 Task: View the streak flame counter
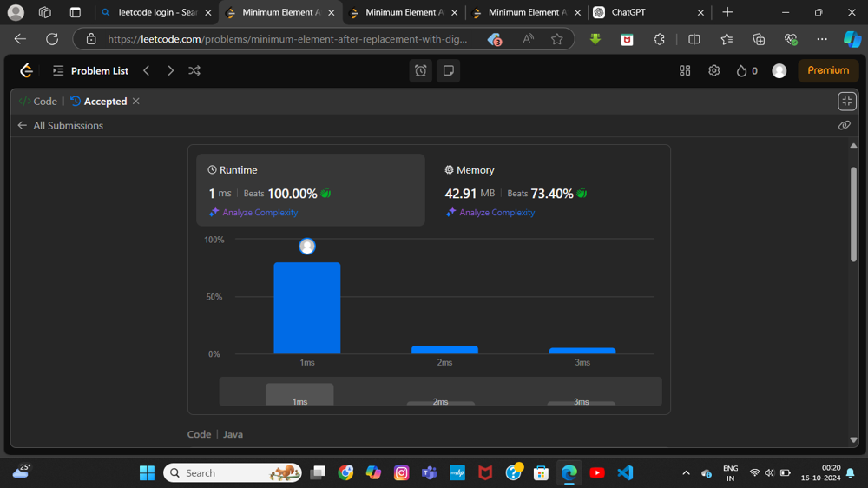[x=746, y=70]
